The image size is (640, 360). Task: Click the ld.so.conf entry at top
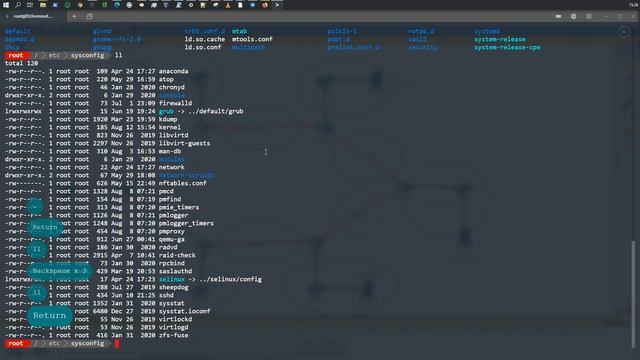(x=203, y=47)
